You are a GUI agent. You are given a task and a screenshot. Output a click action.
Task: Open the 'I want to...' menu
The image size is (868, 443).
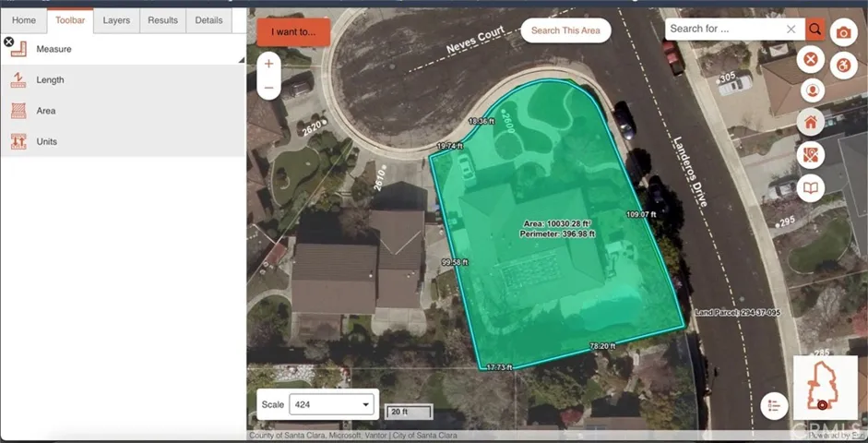pos(293,32)
